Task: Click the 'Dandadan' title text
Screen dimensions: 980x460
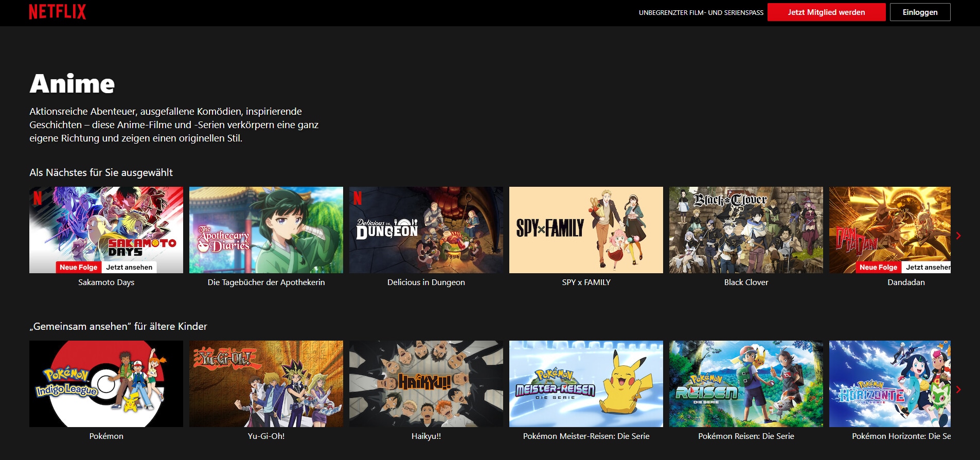Action: (x=906, y=282)
